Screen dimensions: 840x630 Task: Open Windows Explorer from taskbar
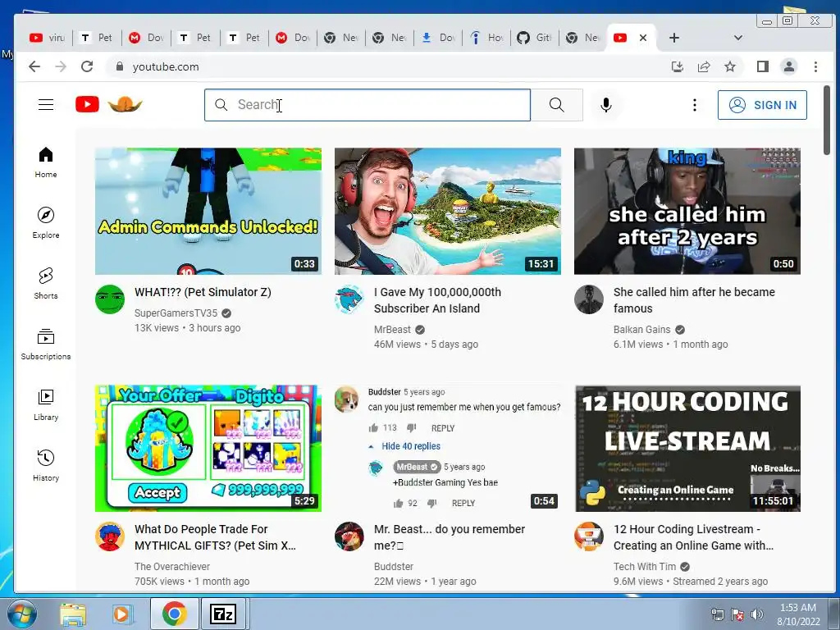point(73,614)
